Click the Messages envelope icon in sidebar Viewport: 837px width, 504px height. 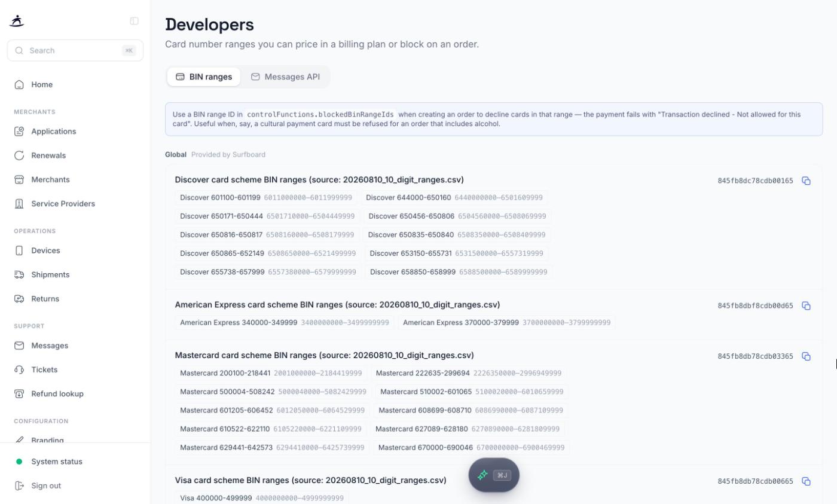click(19, 346)
